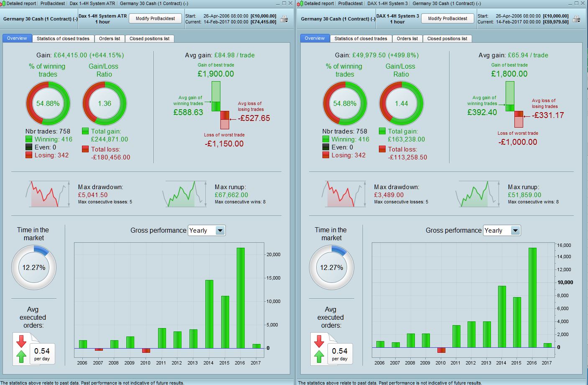Click the max drawdown value £5,041.50
The height and width of the screenshot is (385, 588).
(93, 195)
